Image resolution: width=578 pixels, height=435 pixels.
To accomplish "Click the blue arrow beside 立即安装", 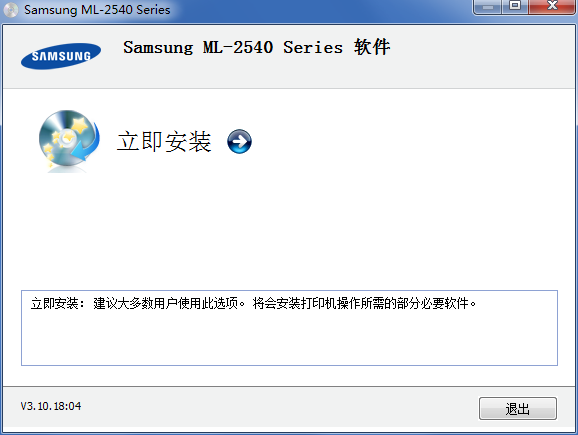I will 239,141.
